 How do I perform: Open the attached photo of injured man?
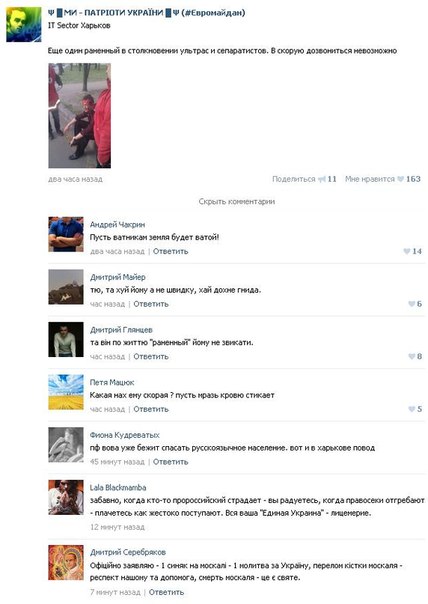pos(79,116)
